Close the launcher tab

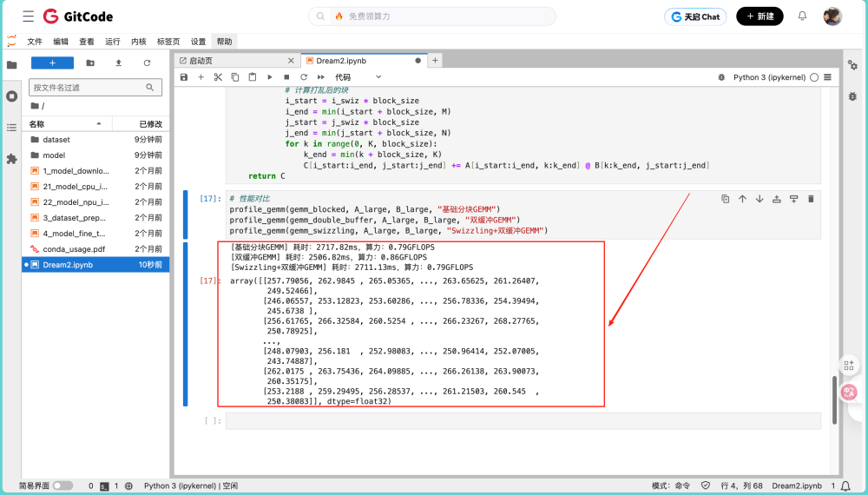tap(291, 61)
